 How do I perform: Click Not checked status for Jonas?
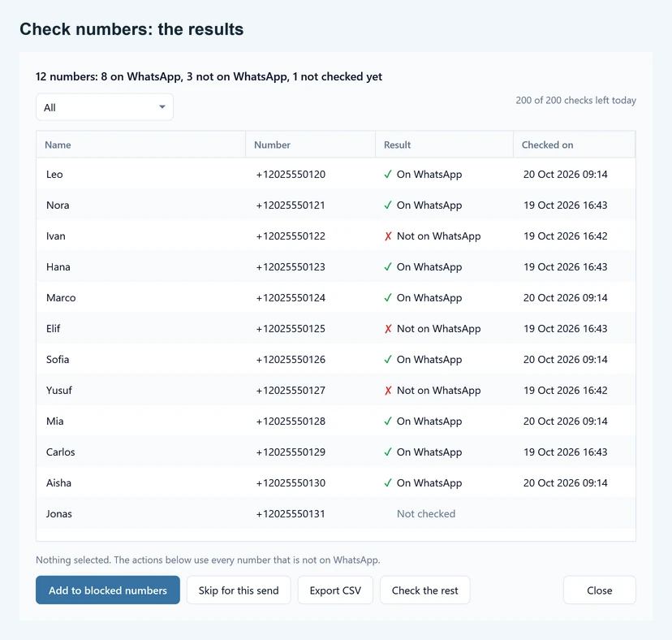426,514
